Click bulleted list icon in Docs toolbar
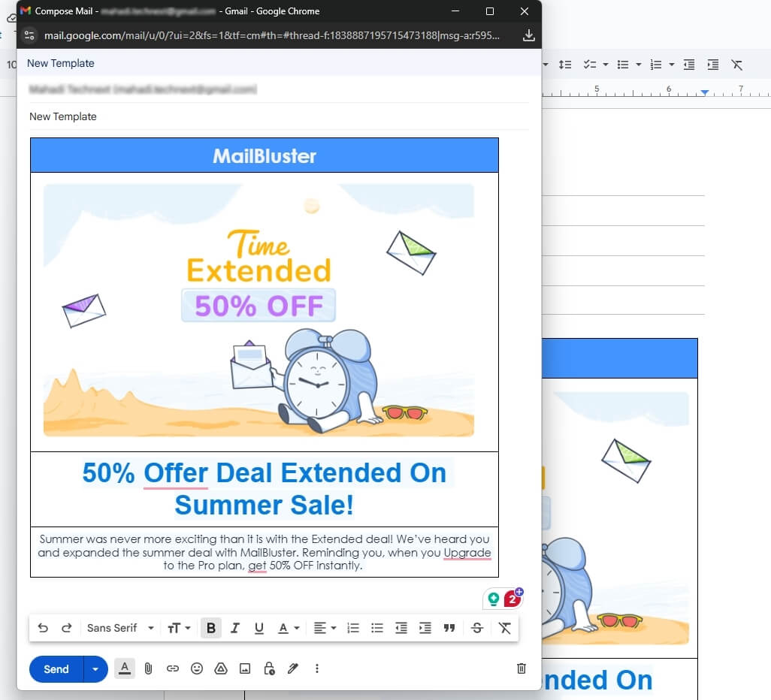This screenshot has height=700, width=771. pyautogui.click(x=622, y=65)
